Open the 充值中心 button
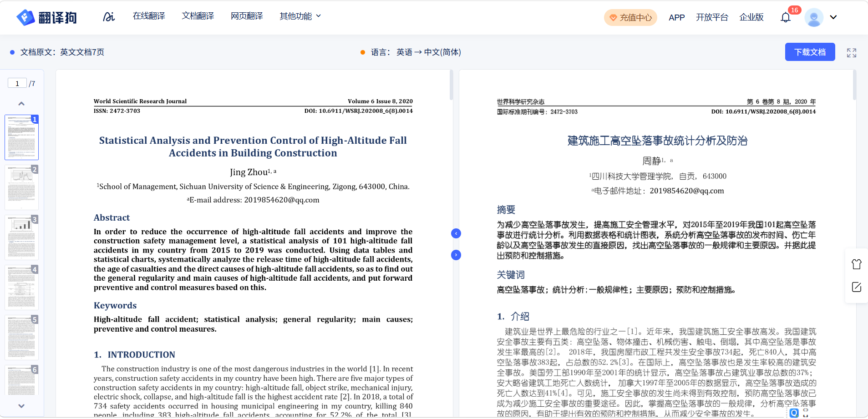 click(x=630, y=17)
